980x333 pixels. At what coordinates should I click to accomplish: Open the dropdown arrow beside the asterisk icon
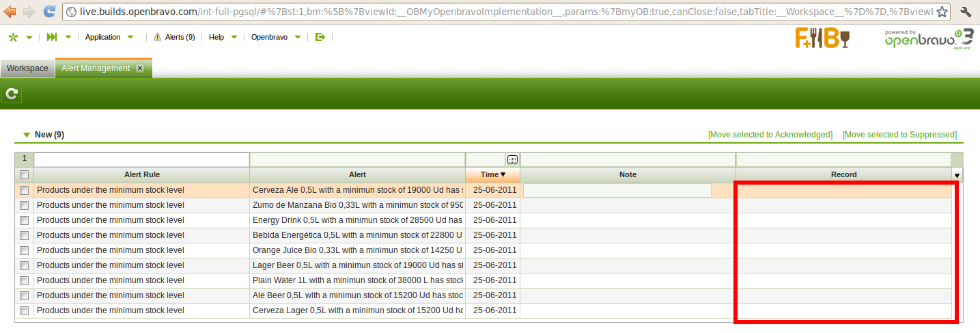click(29, 38)
